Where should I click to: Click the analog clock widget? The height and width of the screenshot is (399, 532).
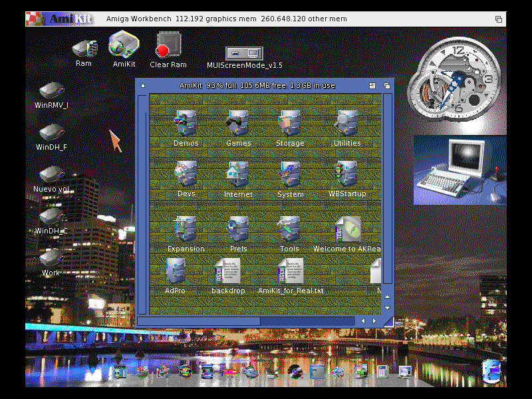(x=455, y=78)
